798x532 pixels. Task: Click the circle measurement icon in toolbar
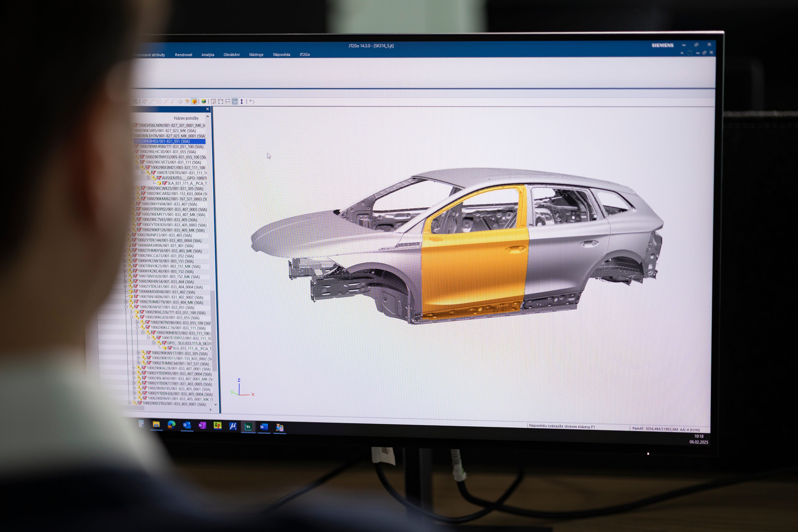tap(158, 101)
